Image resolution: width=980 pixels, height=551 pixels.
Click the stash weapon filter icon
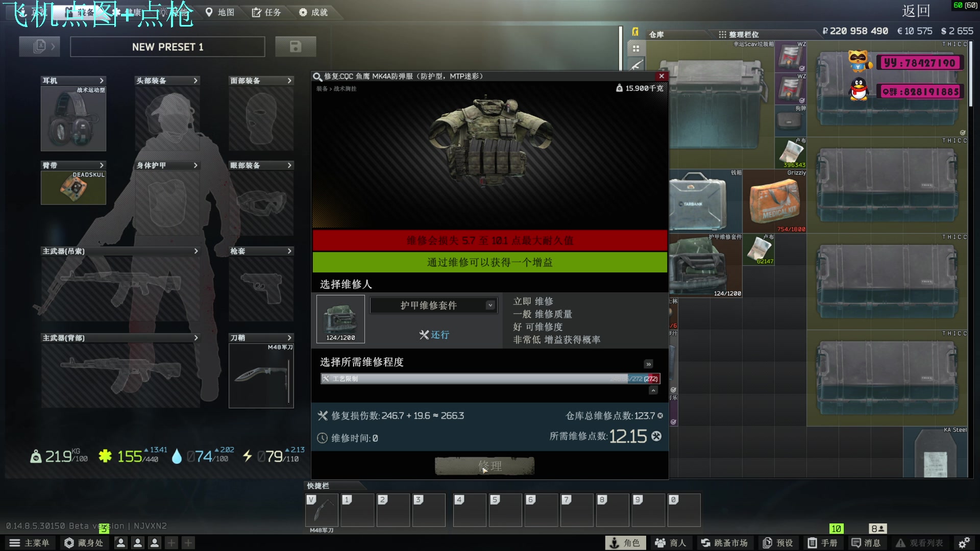(x=636, y=65)
